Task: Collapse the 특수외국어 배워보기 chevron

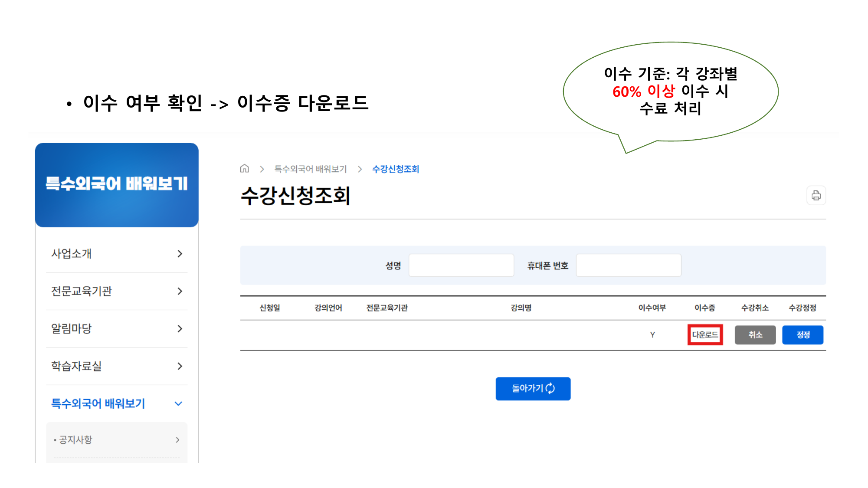Action: pyautogui.click(x=178, y=404)
